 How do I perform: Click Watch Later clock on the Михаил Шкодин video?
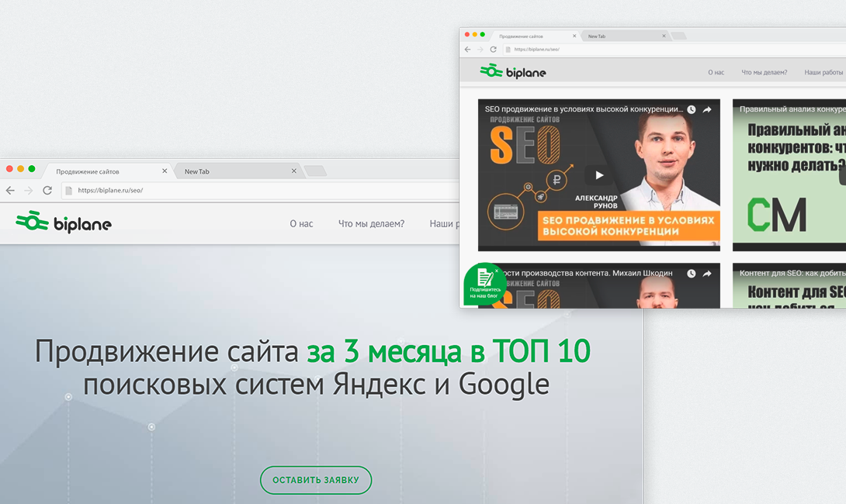691,273
